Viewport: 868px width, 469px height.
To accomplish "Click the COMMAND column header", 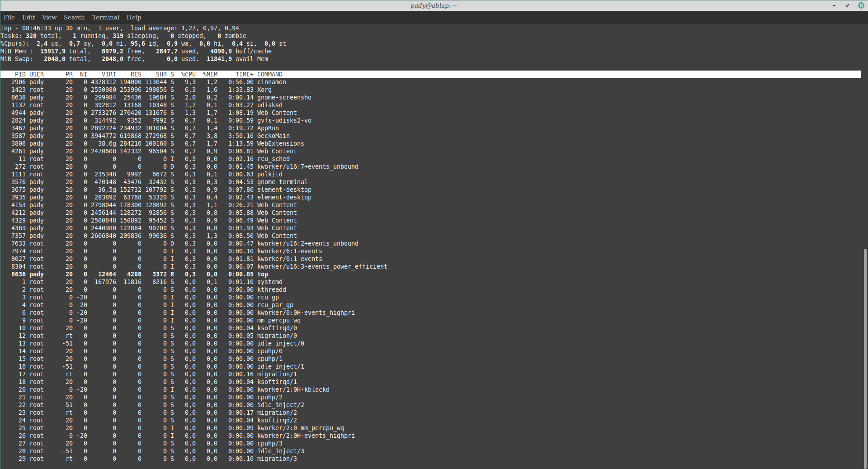I will pos(270,74).
